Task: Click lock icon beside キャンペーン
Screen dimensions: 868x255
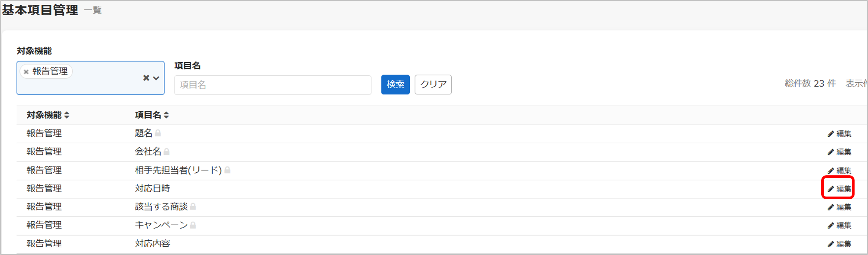Action: point(193,225)
